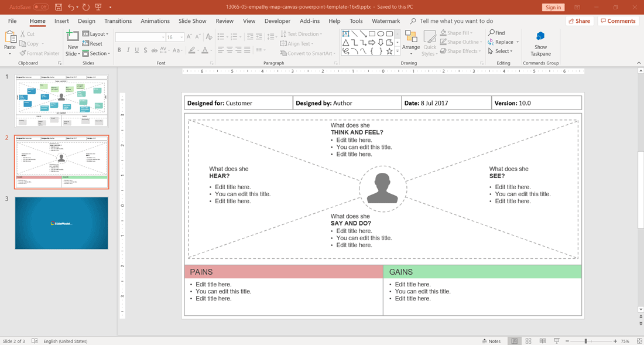Toggle Underline formatting

(136, 50)
